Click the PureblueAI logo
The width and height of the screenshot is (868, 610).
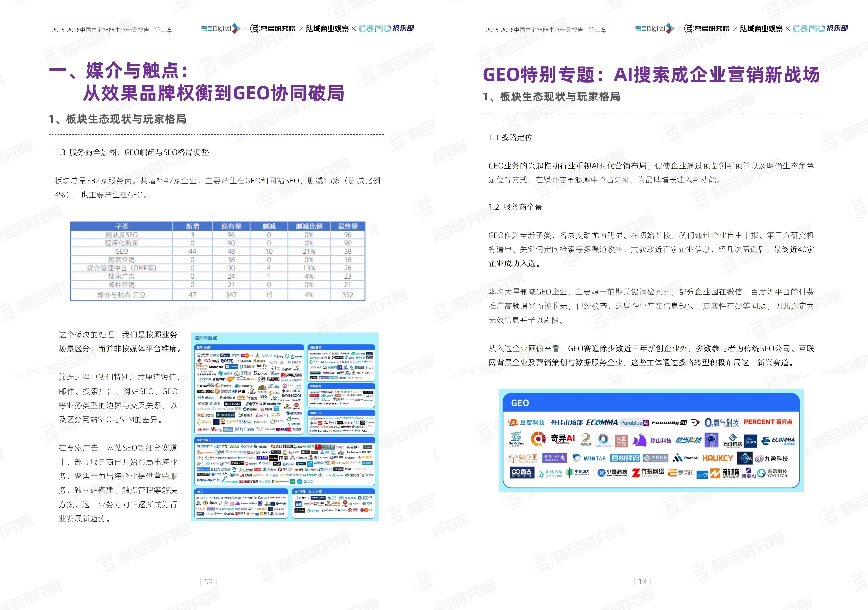click(x=634, y=423)
